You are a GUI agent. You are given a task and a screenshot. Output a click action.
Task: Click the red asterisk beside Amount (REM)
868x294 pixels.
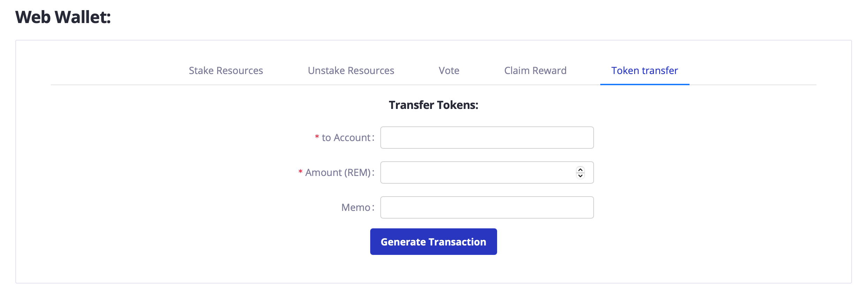(x=300, y=172)
